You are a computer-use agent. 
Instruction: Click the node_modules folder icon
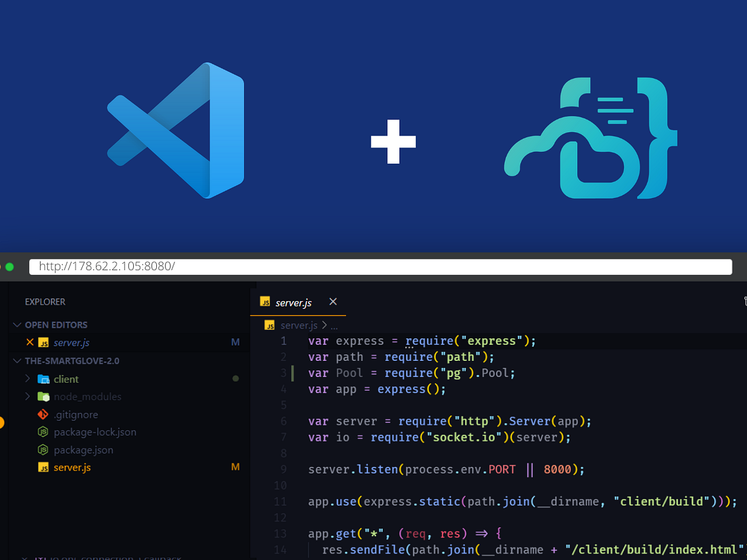coord(44,396)
